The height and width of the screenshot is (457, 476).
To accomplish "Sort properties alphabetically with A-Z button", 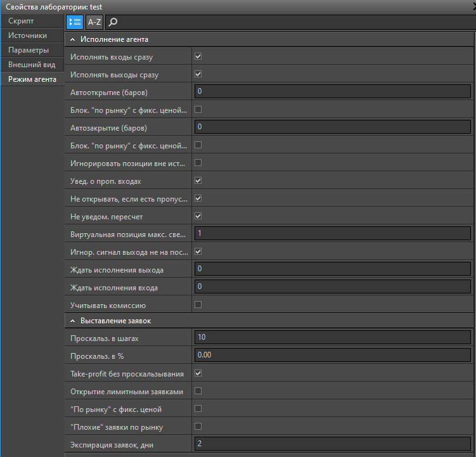I will point(94,22).
